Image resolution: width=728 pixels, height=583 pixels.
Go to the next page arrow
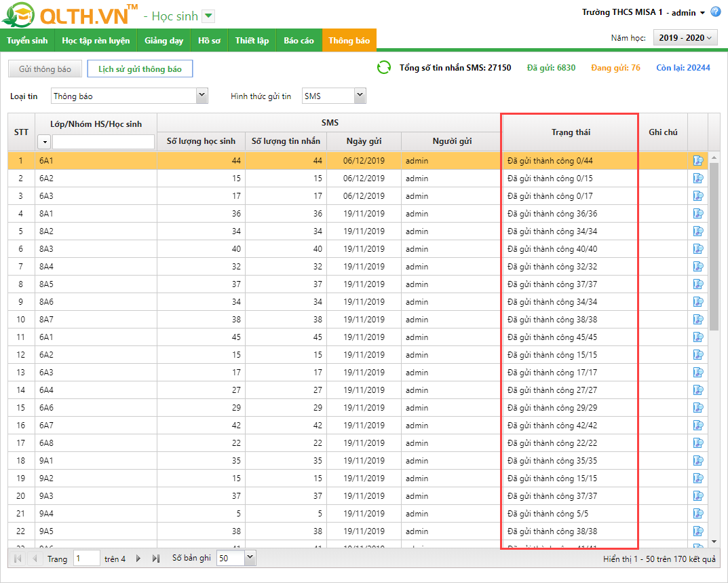[138, 559]
